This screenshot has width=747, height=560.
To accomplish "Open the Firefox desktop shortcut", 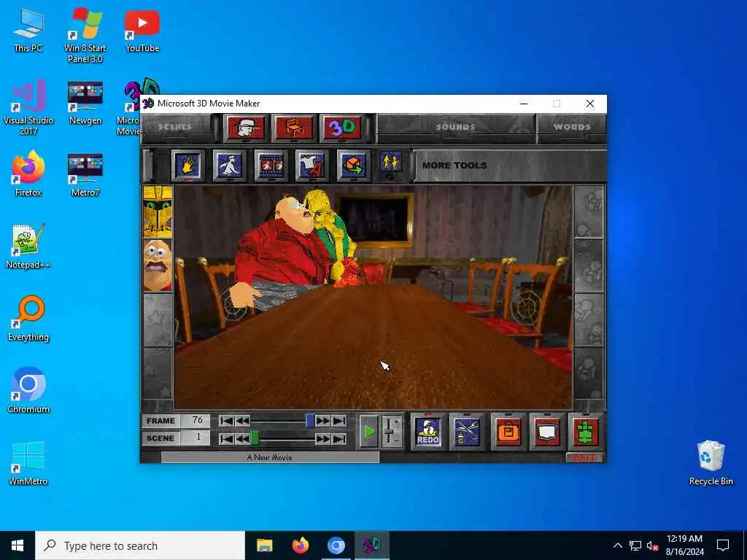I will tap(28, 174).
